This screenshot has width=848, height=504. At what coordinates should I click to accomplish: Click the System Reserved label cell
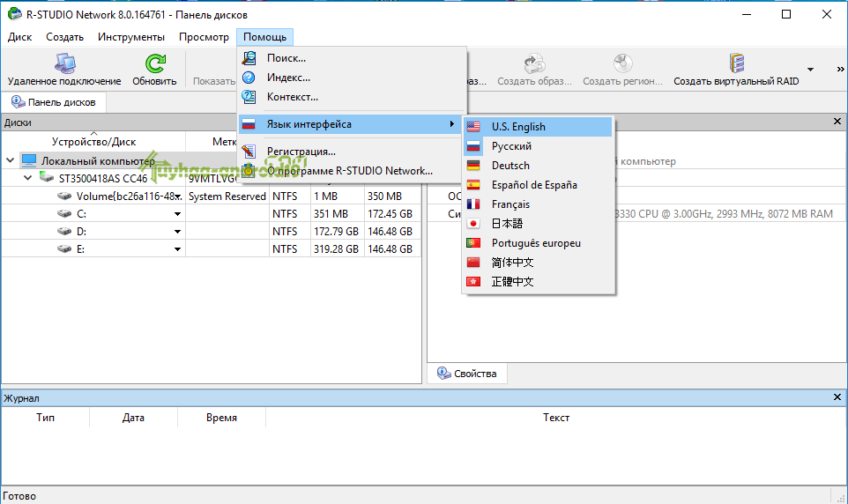pyautogui.click(x=227, y=196)
